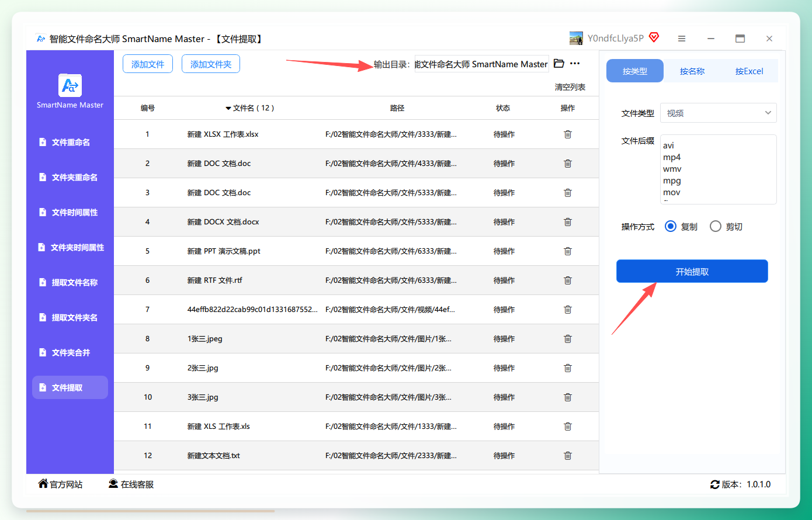Go to 文件时间属性 in sidebar

pyautogui.click(x=70, y=212)
